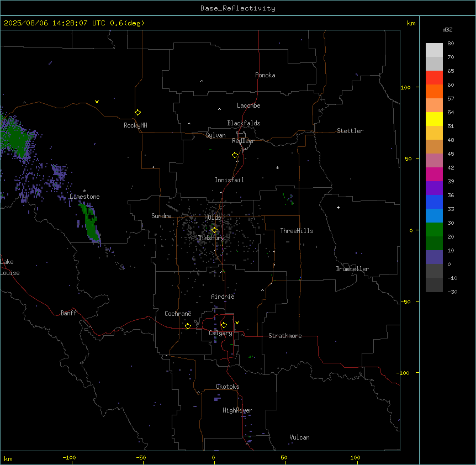Select the km unit label at bottom left

point(8,458)
